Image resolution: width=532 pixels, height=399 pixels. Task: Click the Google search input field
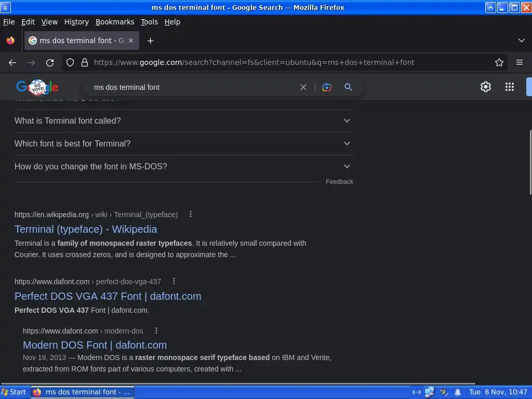(x=194, y=87)
